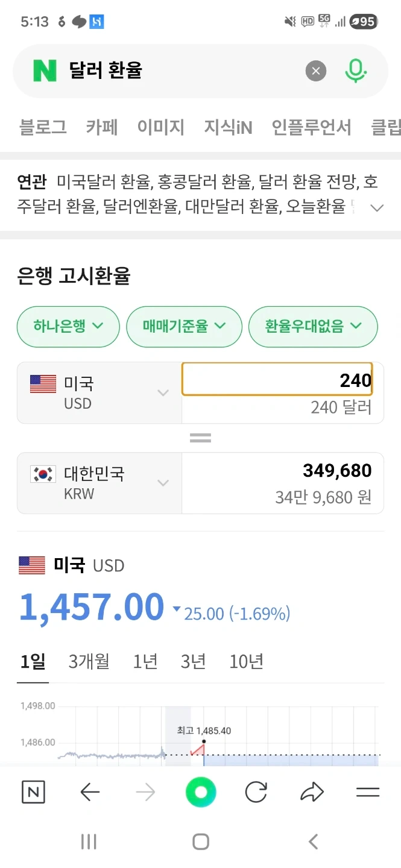This screenshot has width=401, height=868.
Task: Tap the voice search microphone icon
Action: pyautogui.click(x=356, y=71)
